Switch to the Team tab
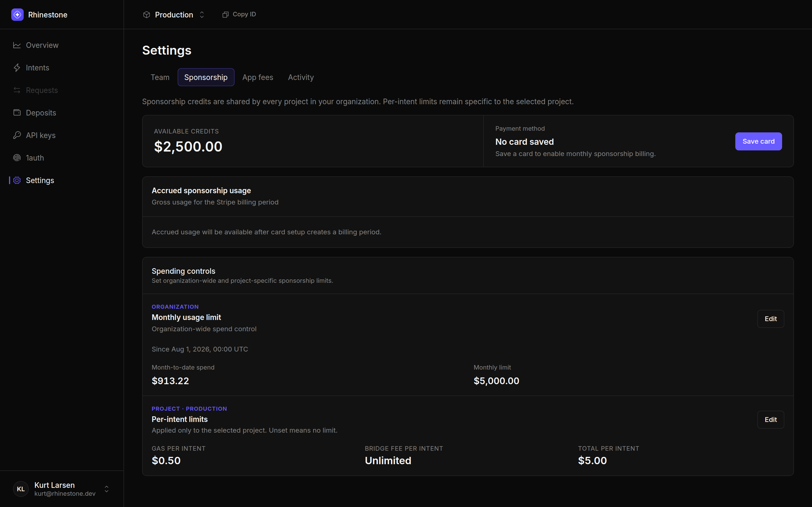This screenshot has height=507, width=812. click(x=160, y=77)
